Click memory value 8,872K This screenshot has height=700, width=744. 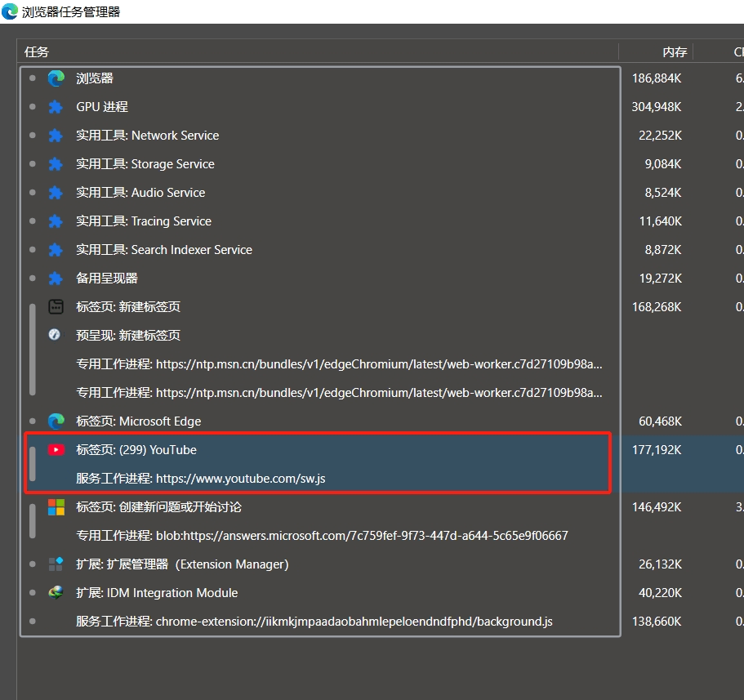[x=663, y=250]
